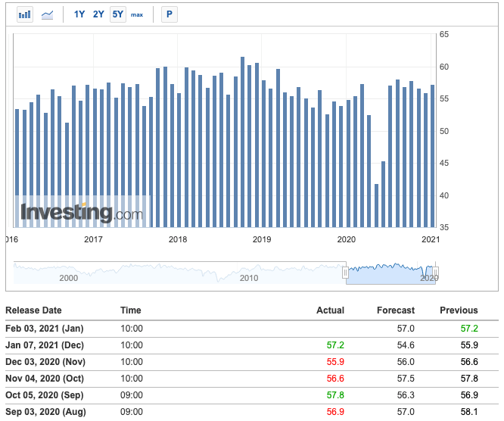
Task: Click the highlighted range window in navigator
Action: [390, 273]
